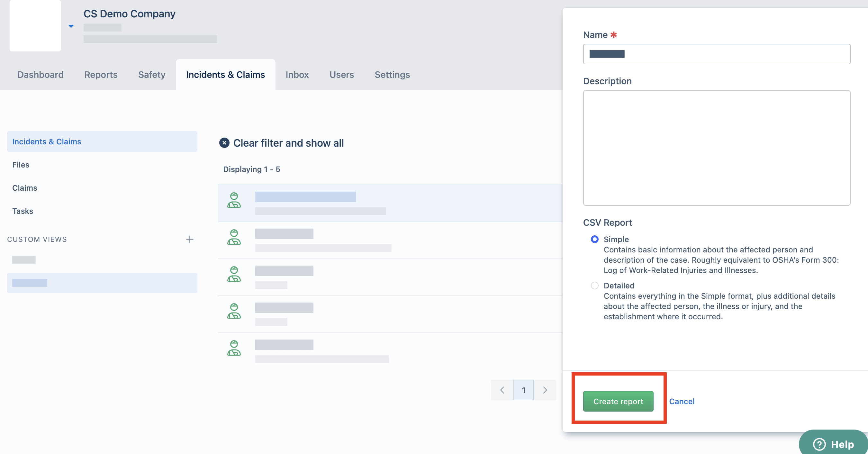
Task: Click Clear filter and show all
Action: [288, 143]
